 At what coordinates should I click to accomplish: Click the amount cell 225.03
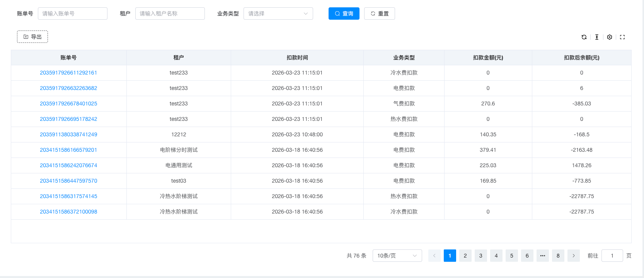(x=488, y=165)
